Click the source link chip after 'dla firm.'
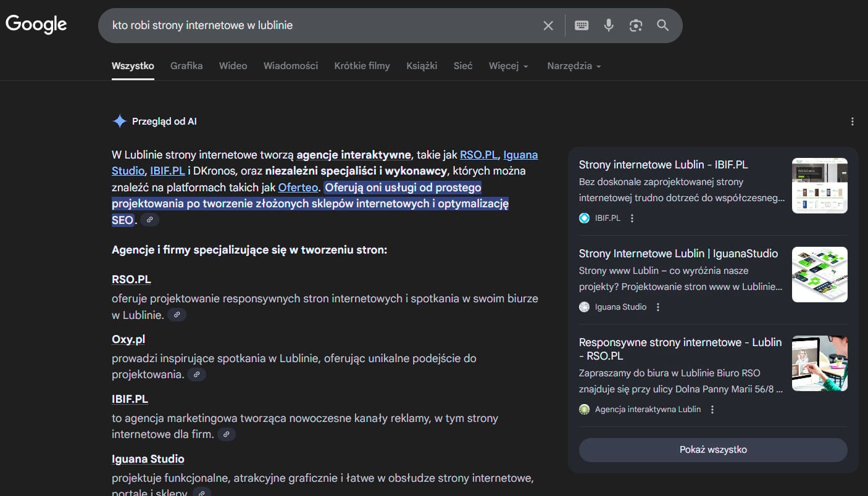The width and height of the screenshot is (868, 496). click(227, 434)
